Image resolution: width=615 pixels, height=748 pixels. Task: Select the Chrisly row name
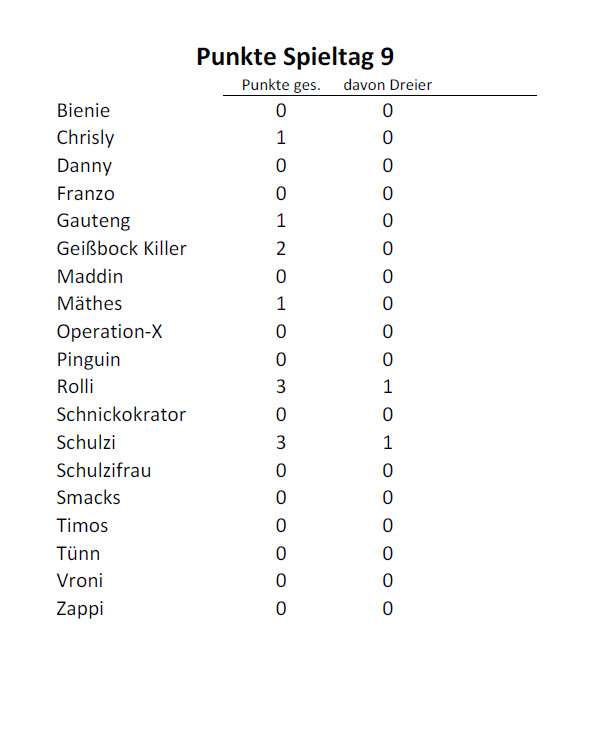(x=85, y=138)
